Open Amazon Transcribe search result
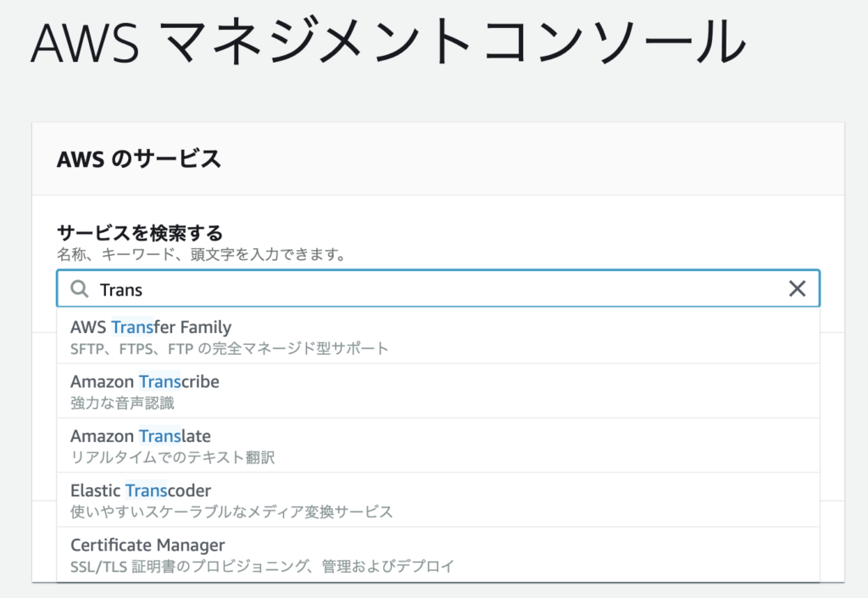 [x=438, y=391]
